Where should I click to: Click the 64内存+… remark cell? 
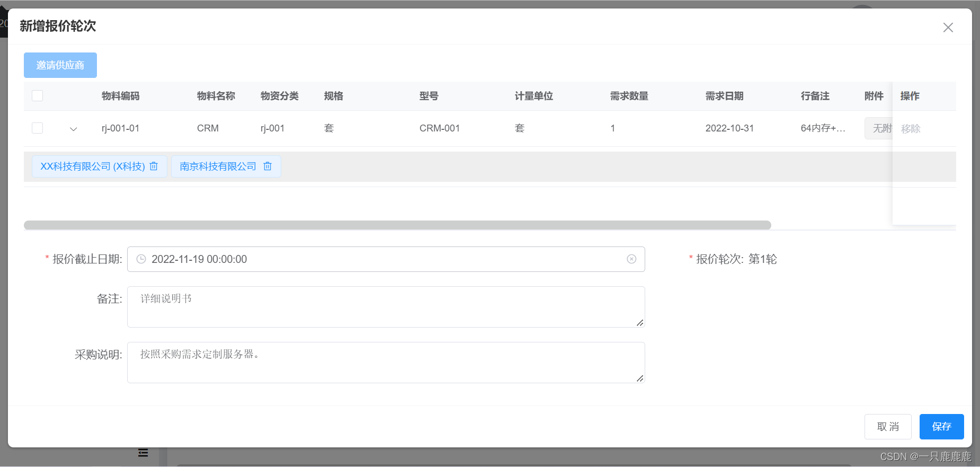click(x=823, y=128)
